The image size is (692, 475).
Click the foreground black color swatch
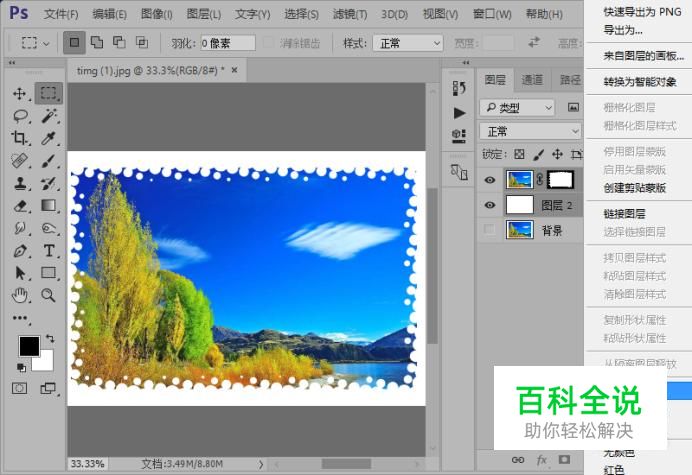click(x=29, y=346)
